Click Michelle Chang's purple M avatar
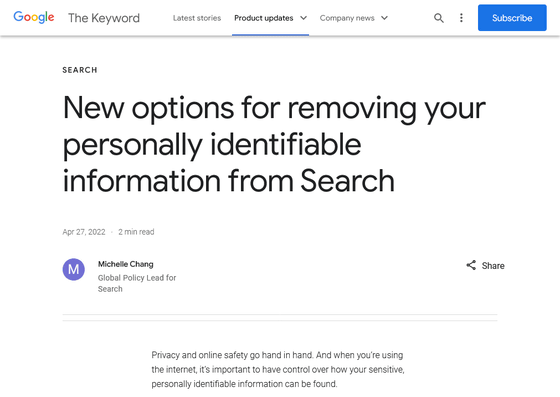This screenshot has height=397, width=560. pos(74,269)
